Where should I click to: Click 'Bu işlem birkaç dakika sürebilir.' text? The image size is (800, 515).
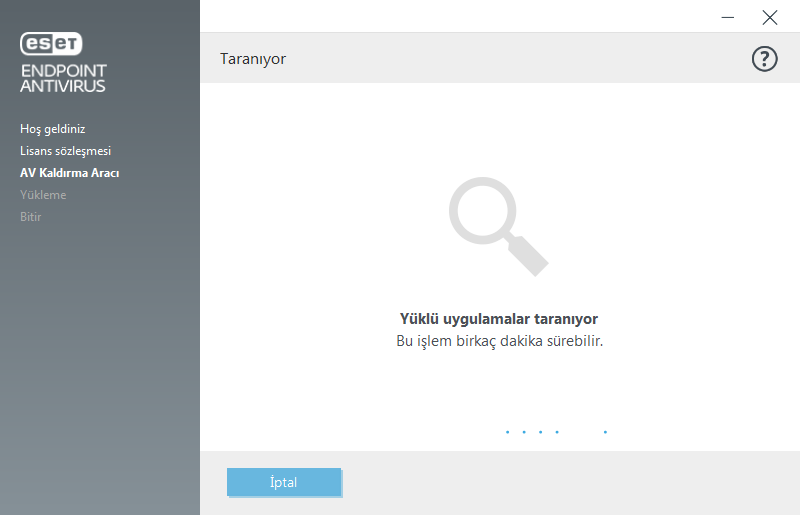[x=499, y=340]
